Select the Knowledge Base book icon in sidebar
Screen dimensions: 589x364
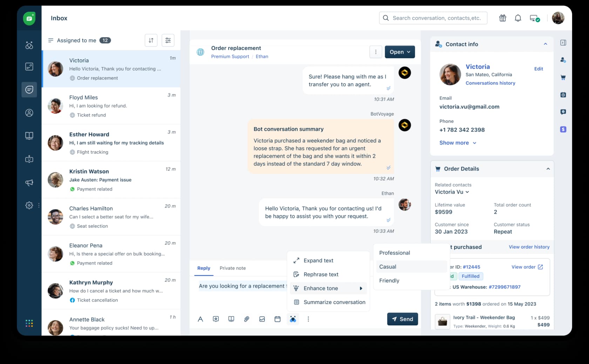[x=29, y=136]
